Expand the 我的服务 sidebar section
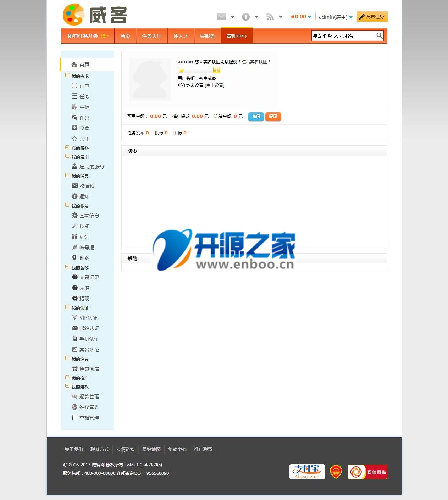Viewport: 448px width, 500px height. (x=67, y=148)
